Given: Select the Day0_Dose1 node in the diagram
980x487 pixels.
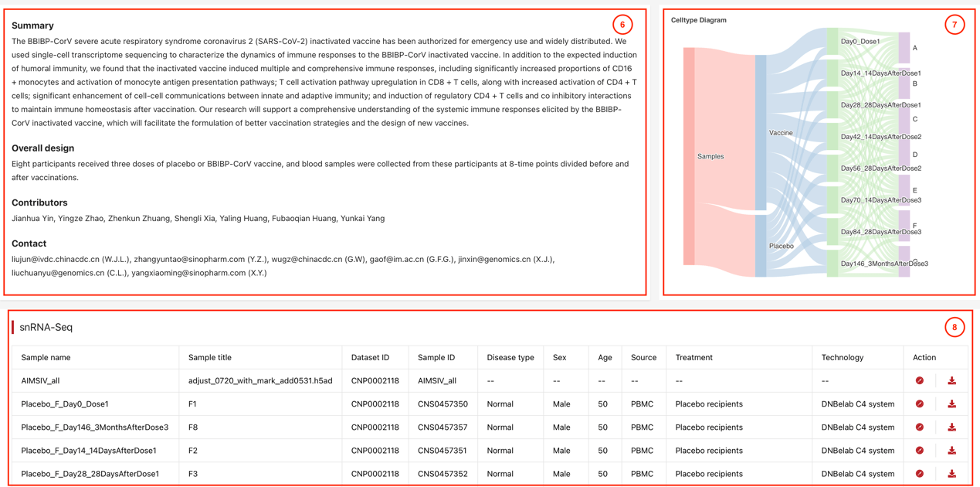Looking at the screenshot, I should [832, 42].
